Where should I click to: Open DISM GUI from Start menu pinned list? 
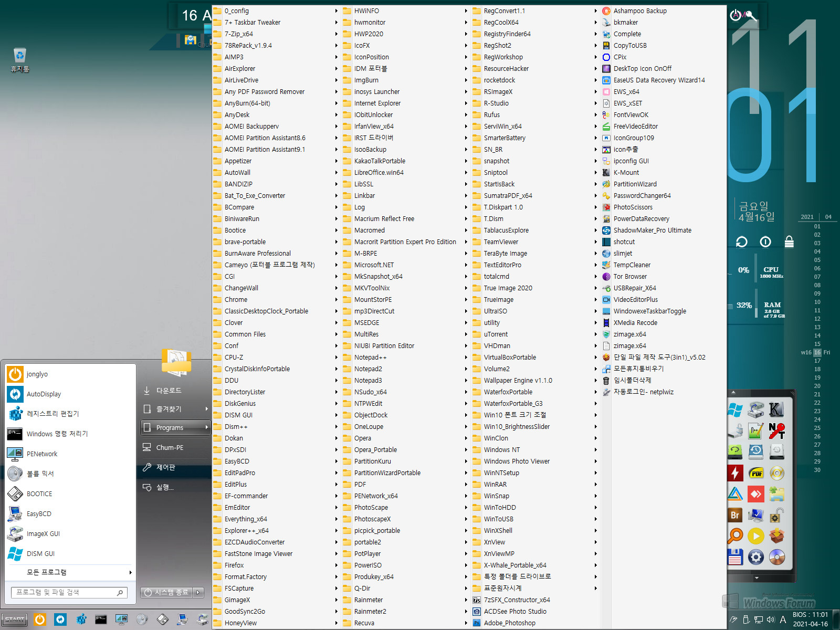click(x=70, y=554)
